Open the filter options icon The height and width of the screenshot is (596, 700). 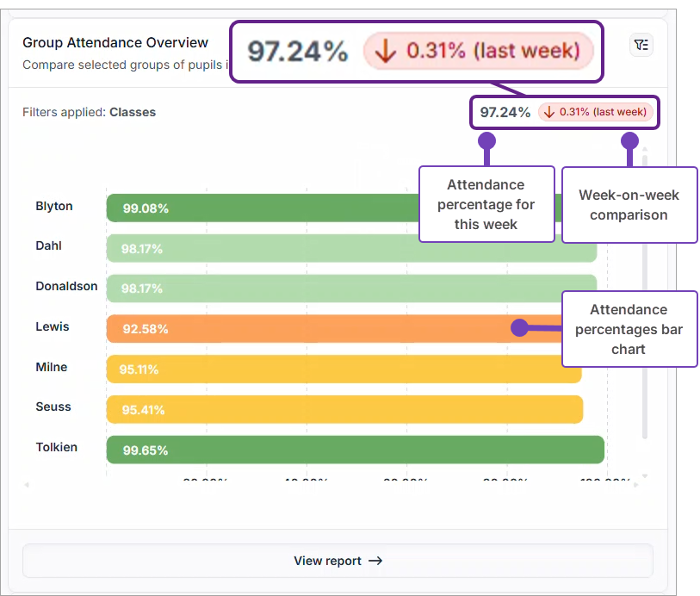pyautogui.click(x=641, y=45)
